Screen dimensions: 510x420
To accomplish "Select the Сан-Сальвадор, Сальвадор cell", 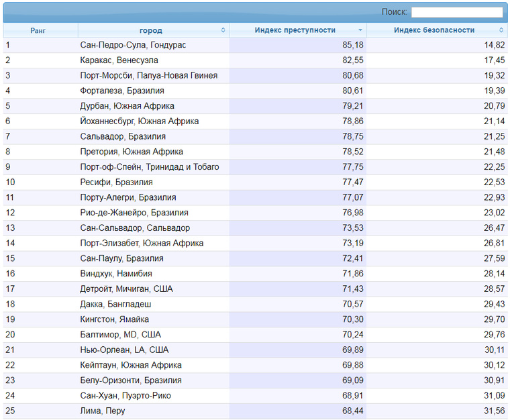I will tap(154, 228).
